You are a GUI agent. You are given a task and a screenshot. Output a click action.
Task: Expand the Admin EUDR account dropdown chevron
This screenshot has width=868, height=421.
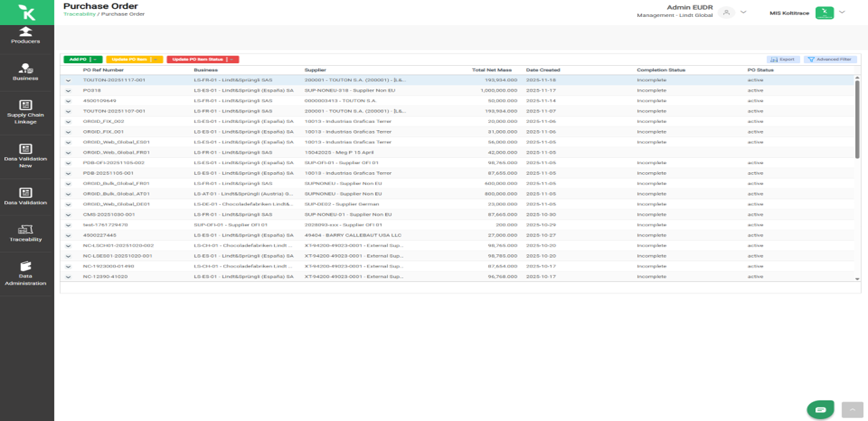coord(743,12)
